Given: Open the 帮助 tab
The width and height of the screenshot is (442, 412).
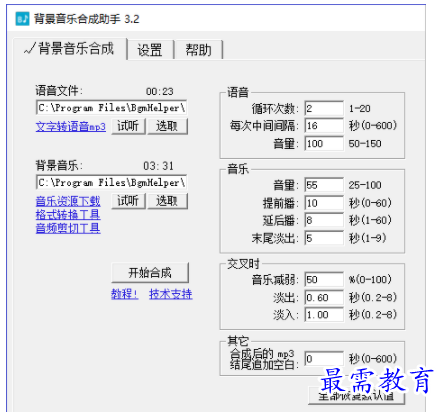Looking at the screenshot, I should 199,50.
